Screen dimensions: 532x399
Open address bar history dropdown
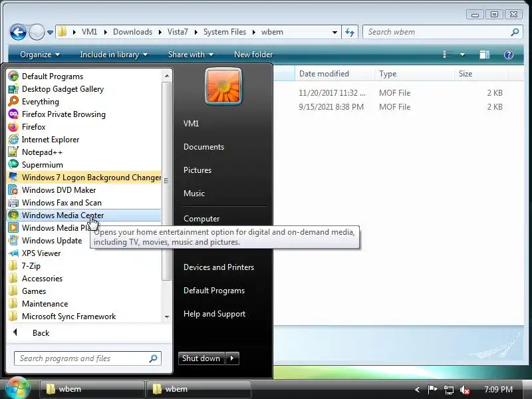tap(334, 32)
